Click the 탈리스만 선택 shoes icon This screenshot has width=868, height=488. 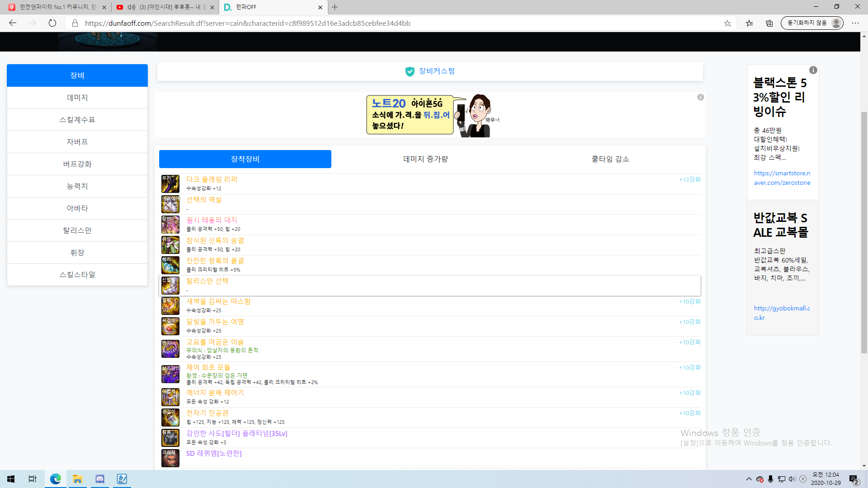170,286
